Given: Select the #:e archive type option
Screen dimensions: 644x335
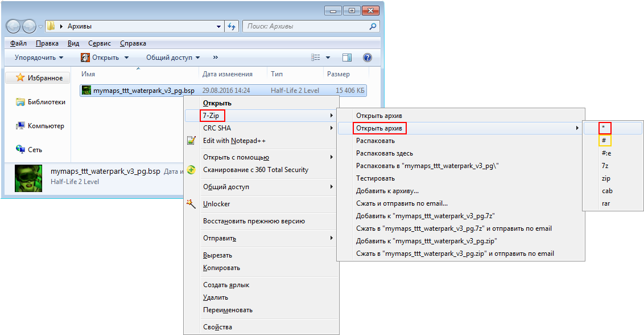Looking at the screenshot, I should pyautogui.click(x=613, y=153).
